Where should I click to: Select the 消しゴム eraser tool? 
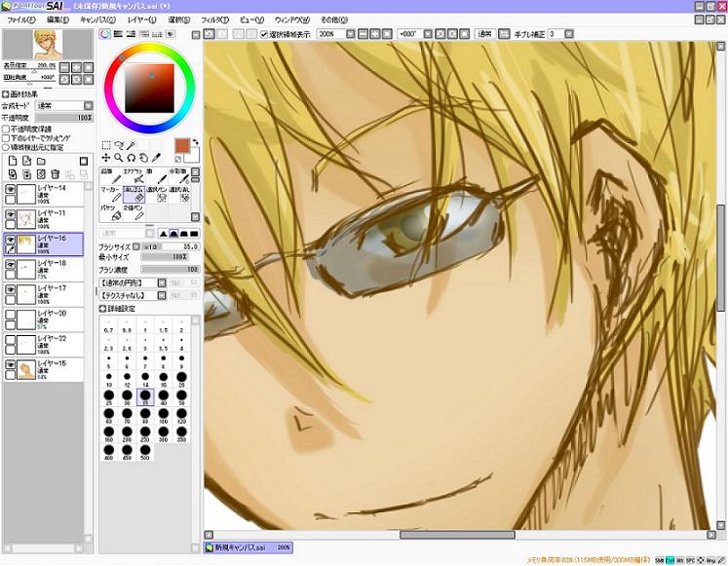point(134,195)
